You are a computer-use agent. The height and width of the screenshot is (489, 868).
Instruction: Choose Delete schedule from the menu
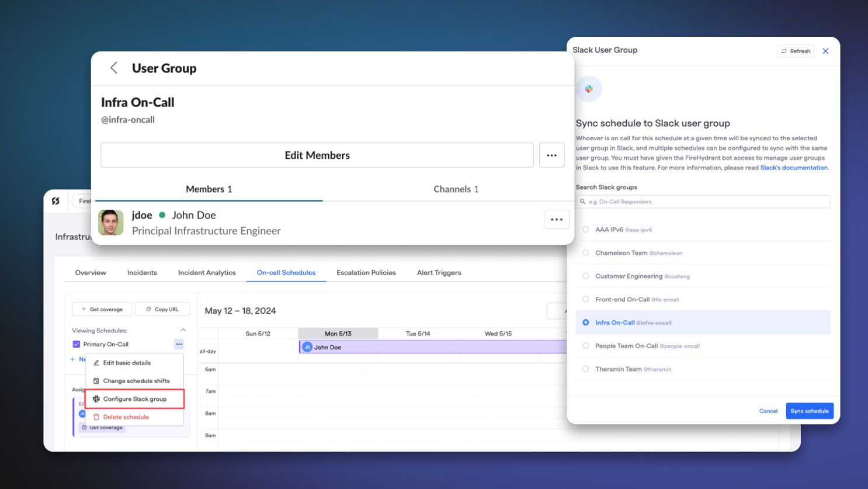point(135,417)
